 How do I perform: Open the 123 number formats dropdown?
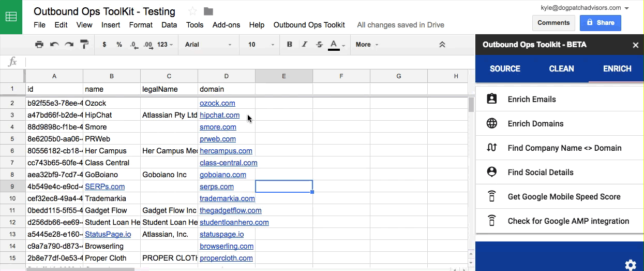click(165, 45)
